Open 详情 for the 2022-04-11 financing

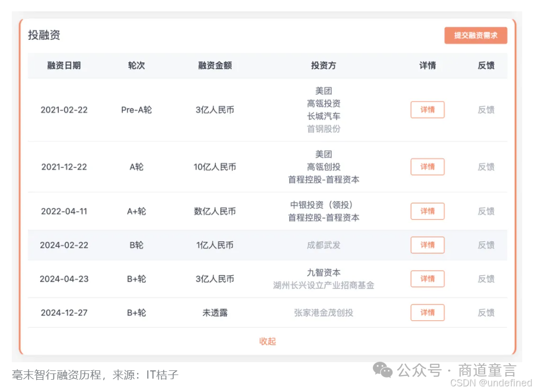pos(428,211)
